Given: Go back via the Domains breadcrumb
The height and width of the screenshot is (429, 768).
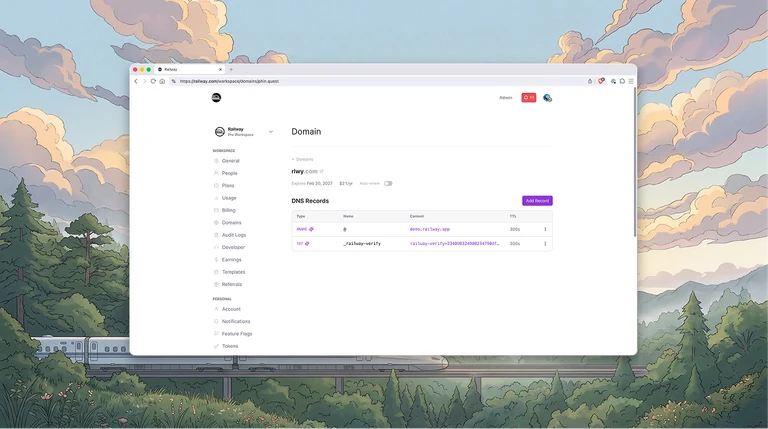Looking at the screenshot, I should pyautogui.click(x=303, y=159).
